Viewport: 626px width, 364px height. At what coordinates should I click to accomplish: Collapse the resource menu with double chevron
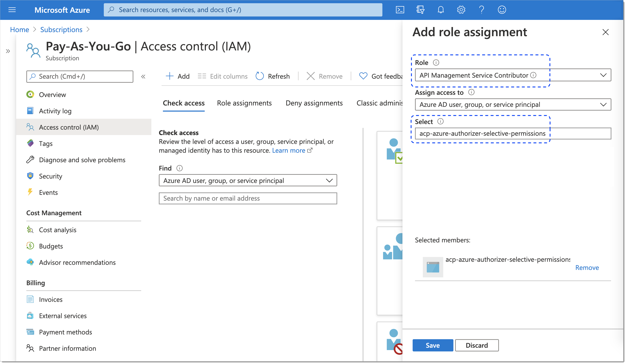143,77
